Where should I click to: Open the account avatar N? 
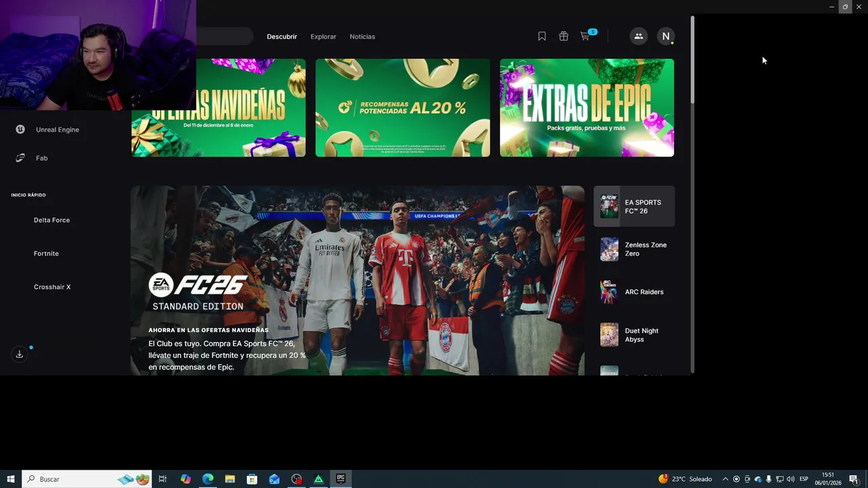click(666, 37)
